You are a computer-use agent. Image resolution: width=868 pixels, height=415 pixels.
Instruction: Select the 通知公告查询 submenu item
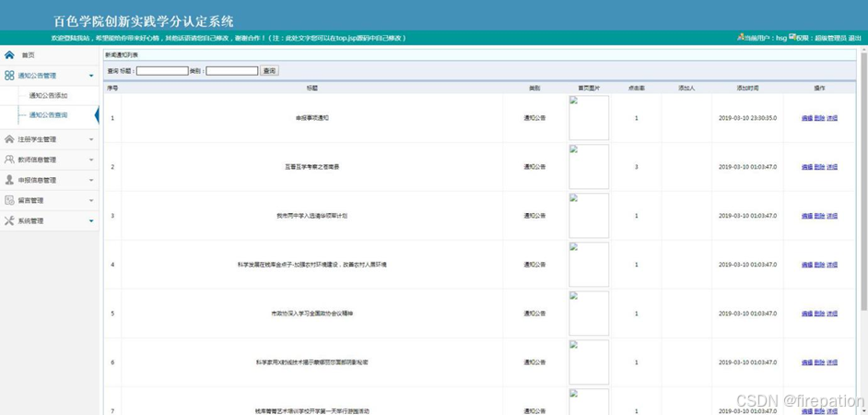(x=48, y=115)
